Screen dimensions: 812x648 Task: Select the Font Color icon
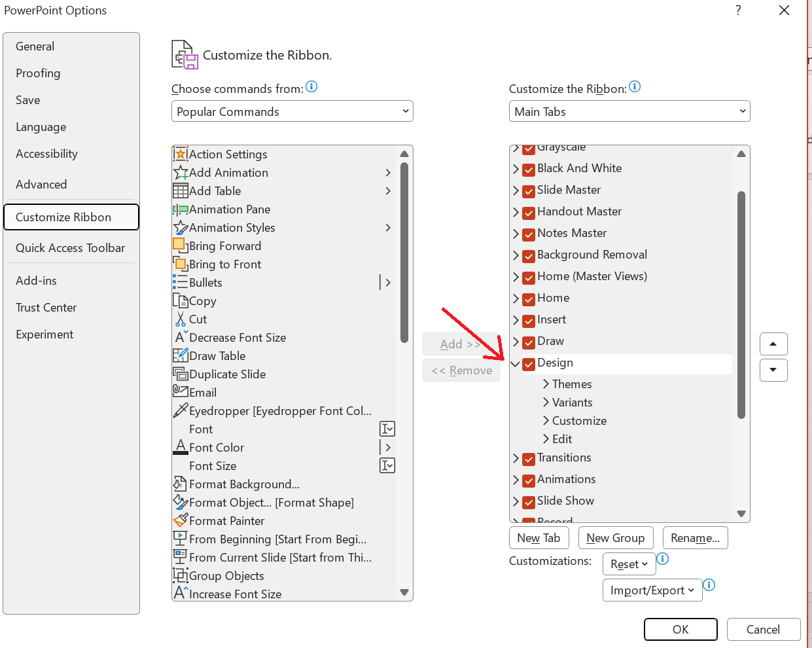(180, 447)
